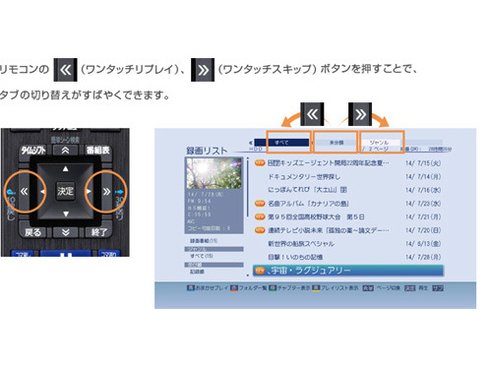The height and width of the screenshot is (368, 490).
Task: Click the skip-forward icon above the recording list
Action: [360, 114]
